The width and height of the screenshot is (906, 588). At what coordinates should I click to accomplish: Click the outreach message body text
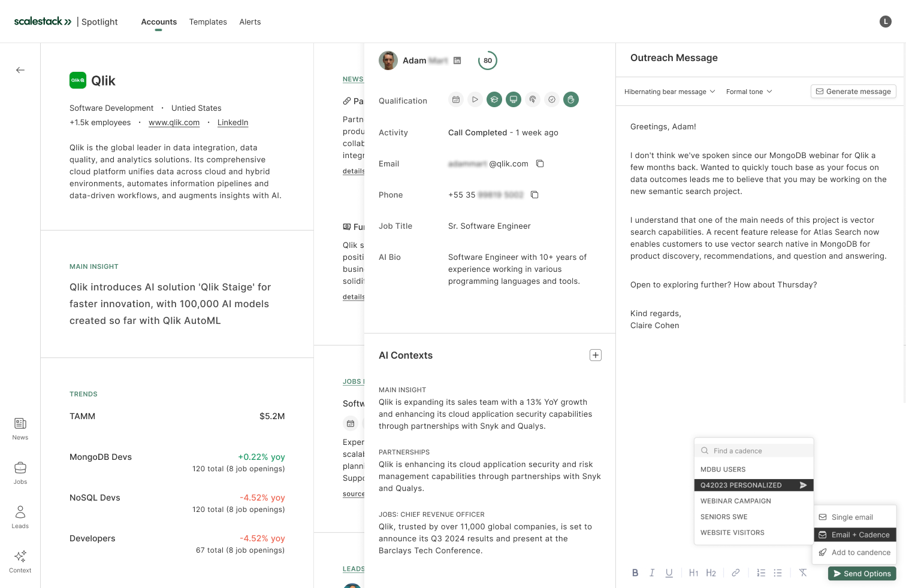[759, 226]
